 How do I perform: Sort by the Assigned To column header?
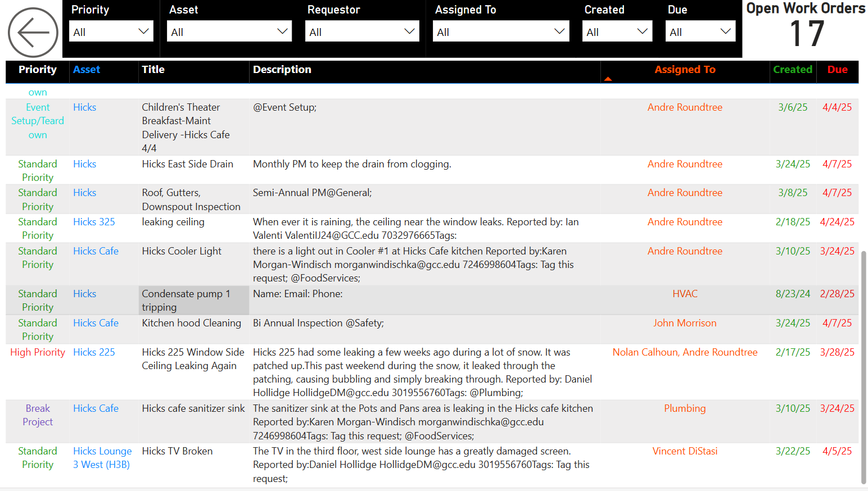pos(685,70)
